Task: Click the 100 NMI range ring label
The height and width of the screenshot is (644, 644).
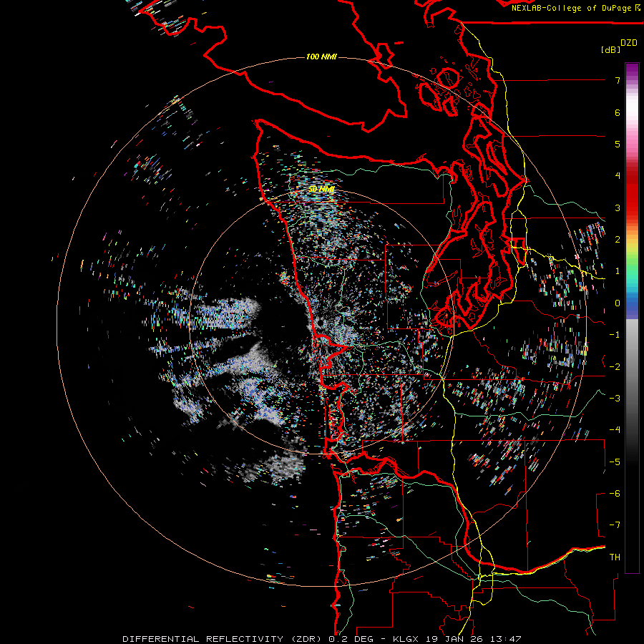Action: click(321, 57)
